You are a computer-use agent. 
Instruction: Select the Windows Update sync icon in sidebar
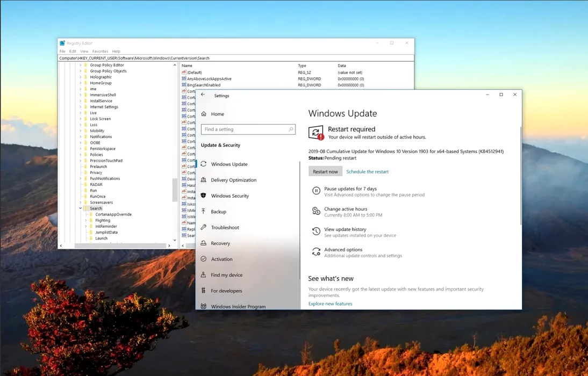coord(204,164)
